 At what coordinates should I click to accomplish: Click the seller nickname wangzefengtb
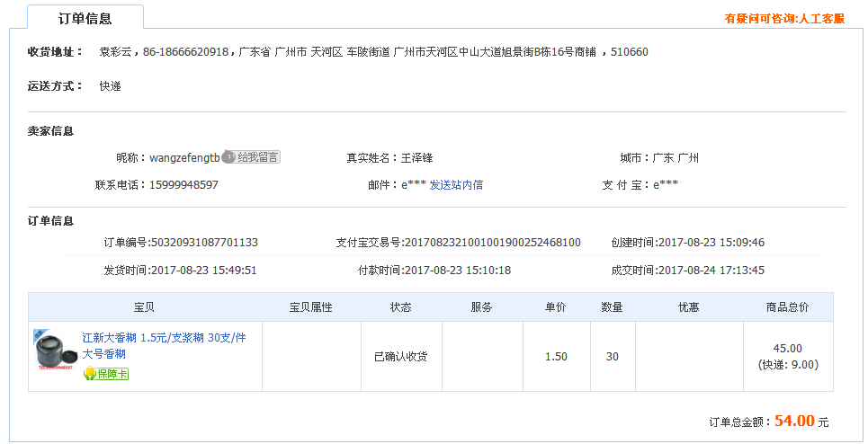(184, 158)
